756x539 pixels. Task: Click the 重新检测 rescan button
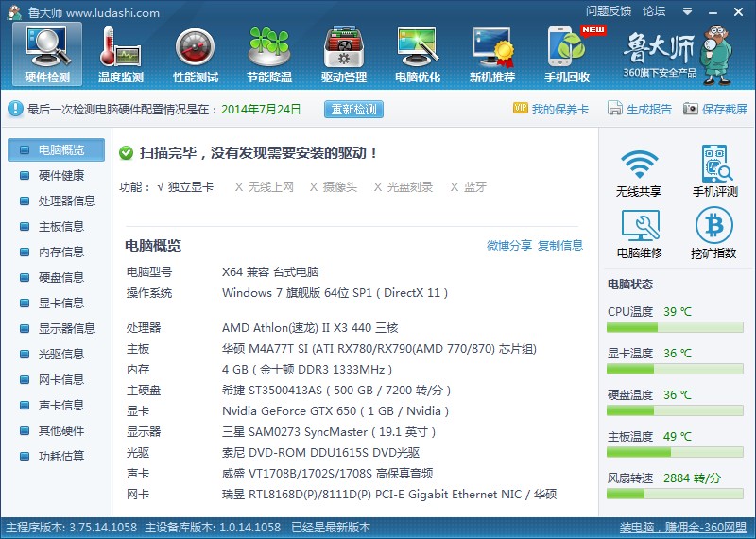(353, 109)
